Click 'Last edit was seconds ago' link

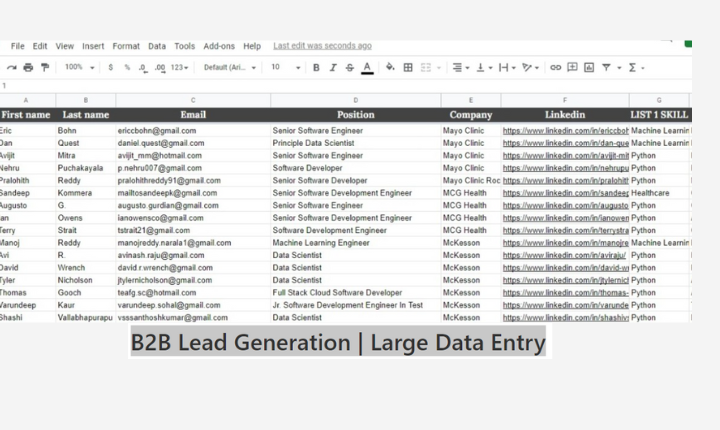pos(322,46)
